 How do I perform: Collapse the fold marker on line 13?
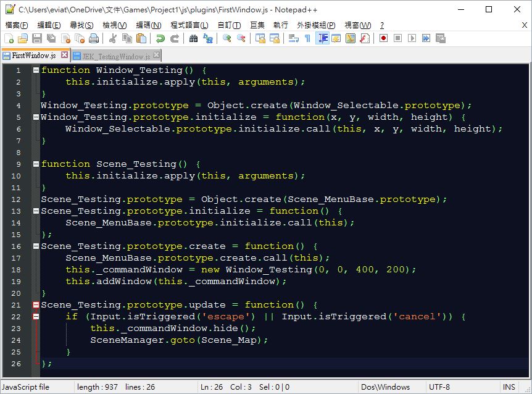(x=36, y=211)
